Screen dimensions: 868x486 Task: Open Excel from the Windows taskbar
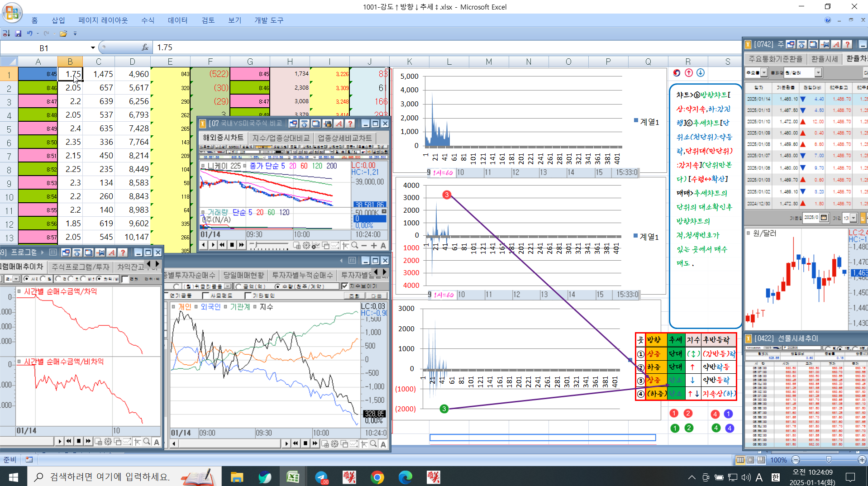[293, 477]
